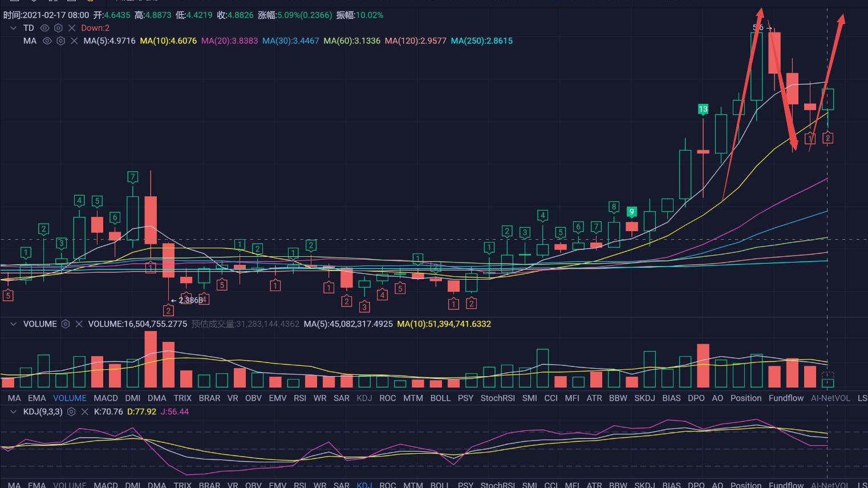868x488 pixels.
Task: Remove the TD indicator with its X icon
Action: 72,28
